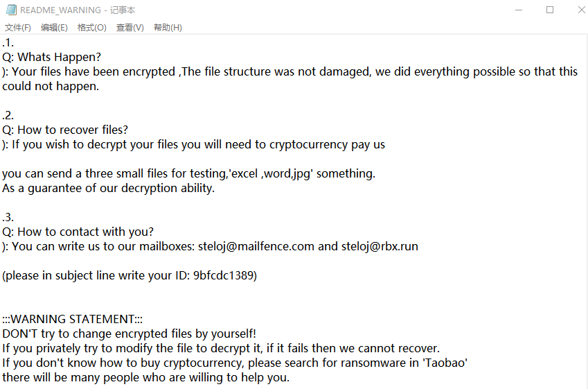588x389 pixels.
Task: Click the 'As a guarantee' text line
Action: [108, 188]
